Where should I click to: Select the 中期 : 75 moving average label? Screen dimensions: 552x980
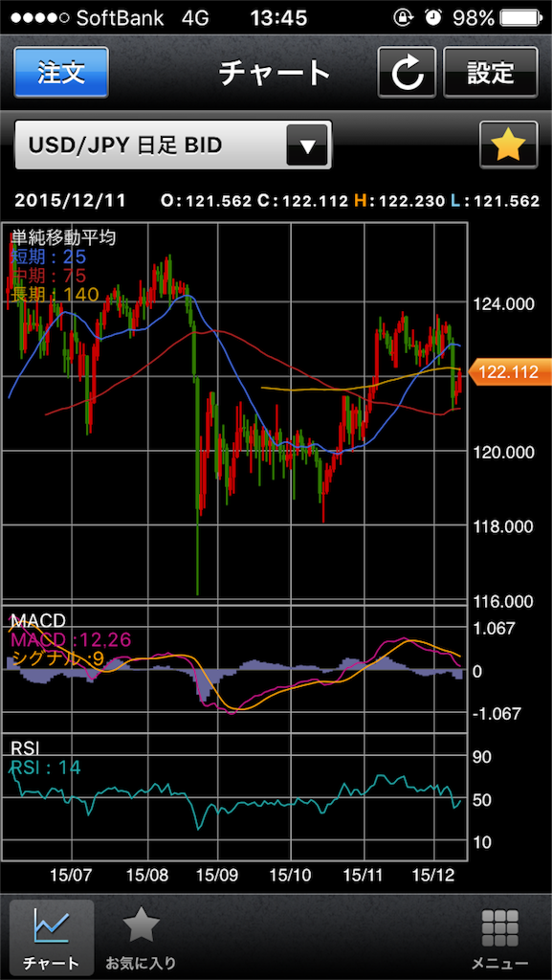(48, 275)
